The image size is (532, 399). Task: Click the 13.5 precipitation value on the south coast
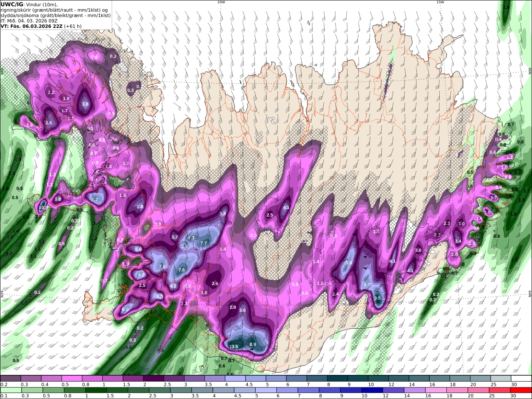click(x=234, y=347)
